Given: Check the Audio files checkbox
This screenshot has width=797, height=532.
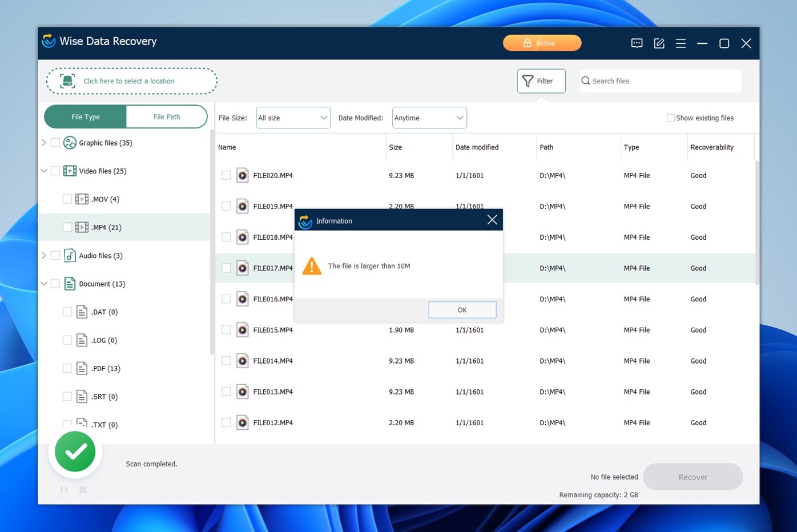Looking at the screenshot, I should (x=55, y=256).
